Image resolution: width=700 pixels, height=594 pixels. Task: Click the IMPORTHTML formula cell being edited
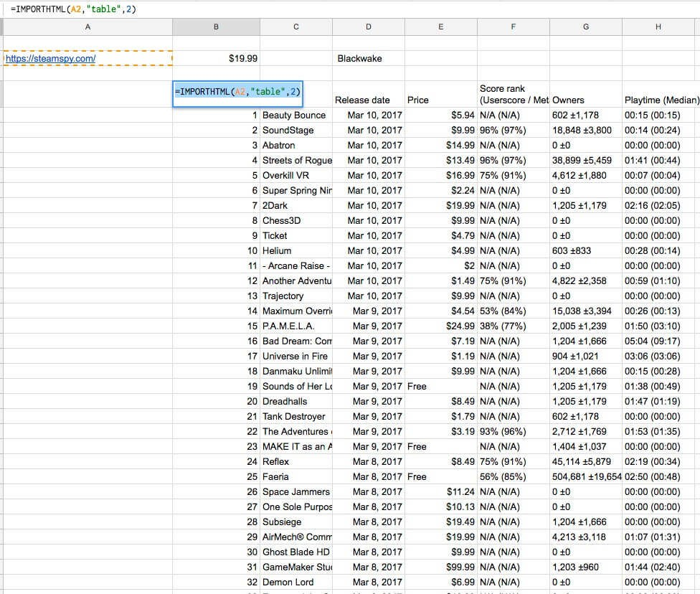pos(237,94)
